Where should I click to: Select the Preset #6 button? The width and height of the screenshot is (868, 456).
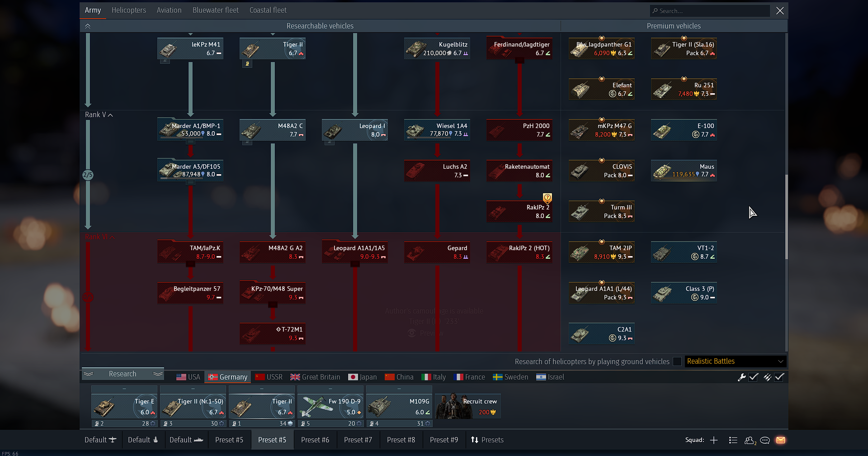click(x=315, y=440)
